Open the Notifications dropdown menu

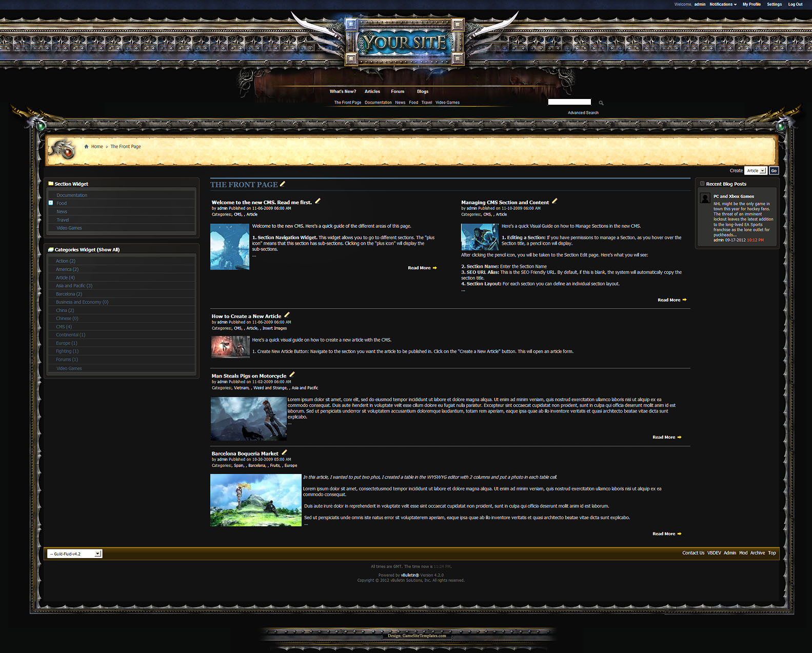pos(723,5)
